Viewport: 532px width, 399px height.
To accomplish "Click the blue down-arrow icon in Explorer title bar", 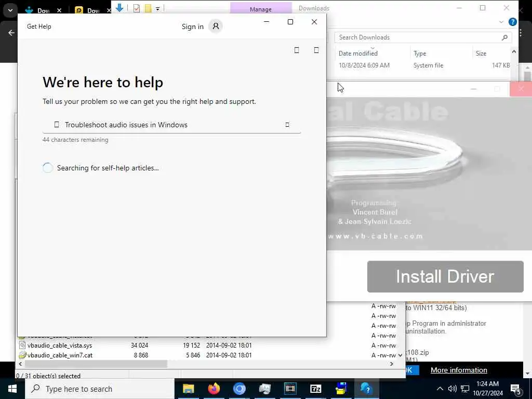I will click(x=119, y=7).
